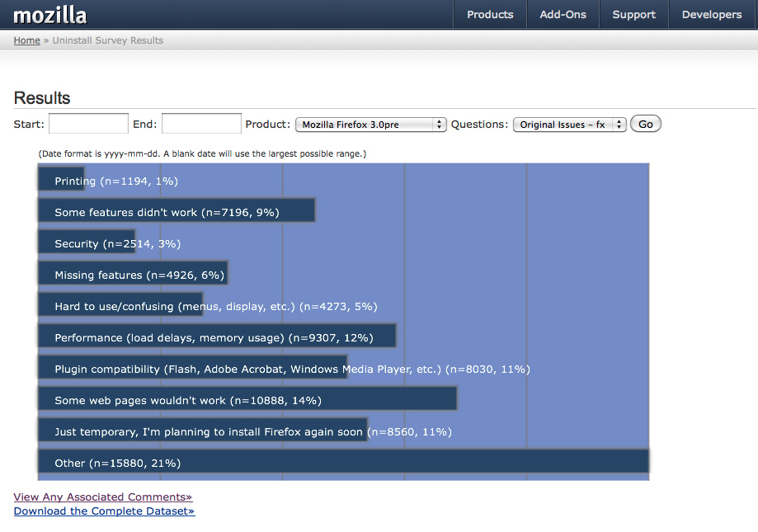Open the Developers menu item
Screen dimensions: 758x532
(x=712, y=15)
